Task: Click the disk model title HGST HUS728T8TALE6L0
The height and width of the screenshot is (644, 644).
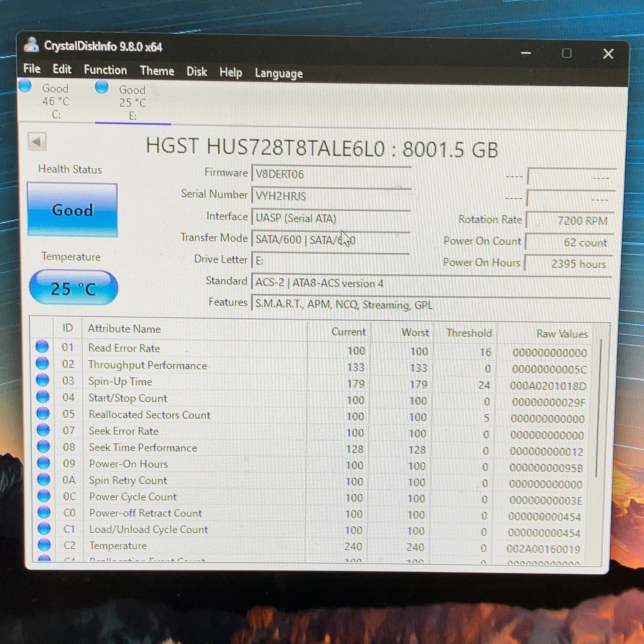Action: point(265,147)
